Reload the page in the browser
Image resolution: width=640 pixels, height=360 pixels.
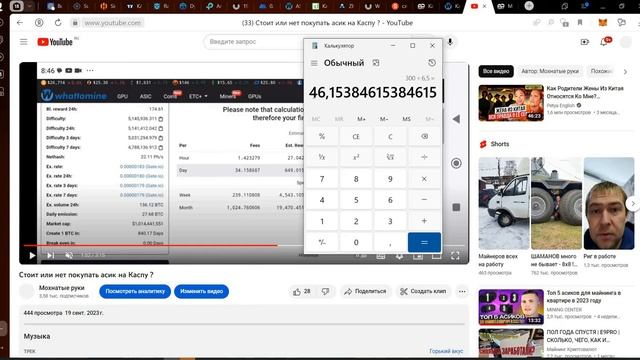[58, 23]
